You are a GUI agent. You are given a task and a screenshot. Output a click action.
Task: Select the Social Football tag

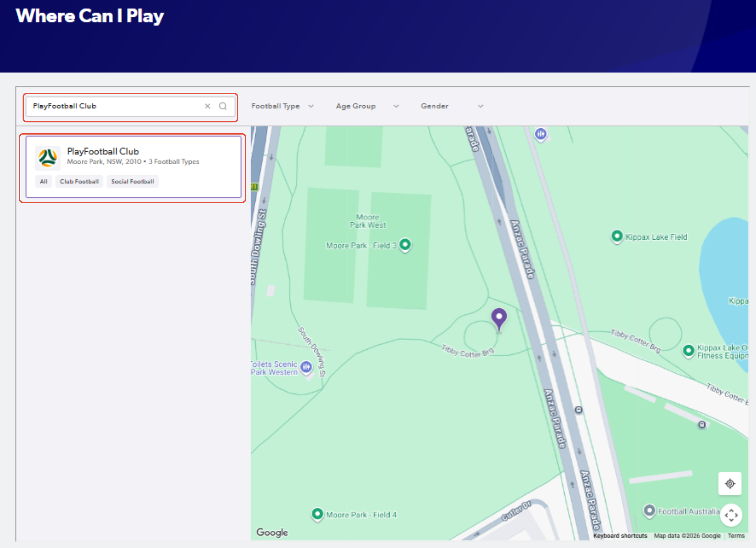[x=132, y=181]
